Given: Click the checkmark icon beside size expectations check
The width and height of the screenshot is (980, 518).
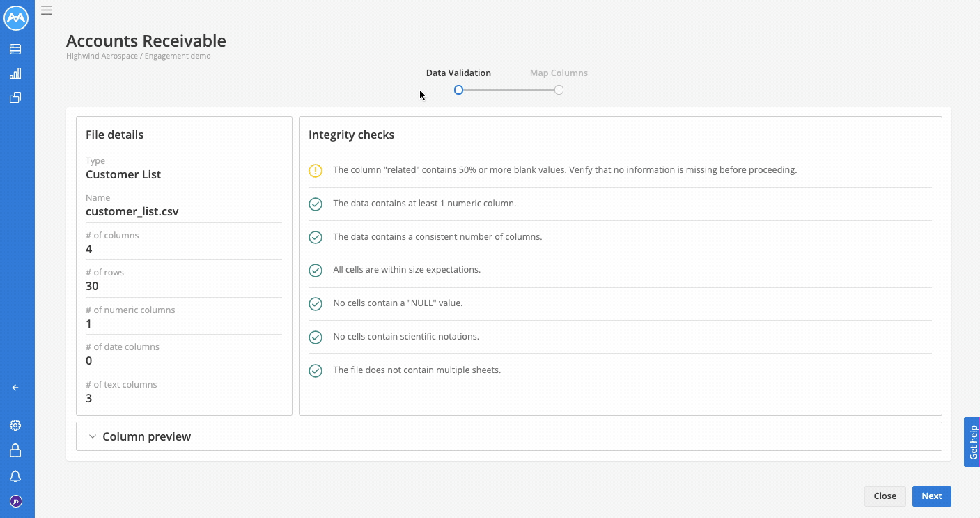Looking at the screenshot, I should [316, 270].
